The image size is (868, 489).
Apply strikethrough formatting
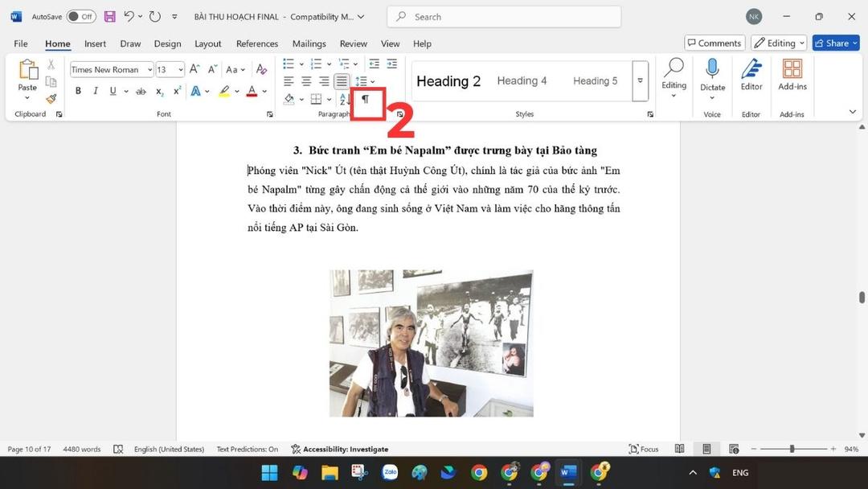(141, 91)
